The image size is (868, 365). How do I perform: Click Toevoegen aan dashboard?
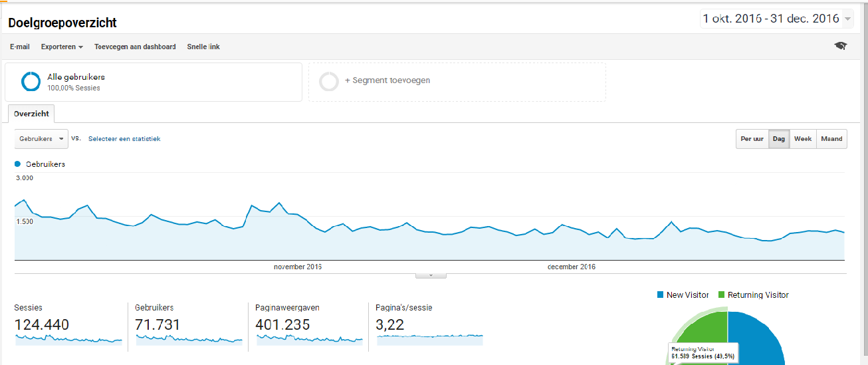coord(135,47)
